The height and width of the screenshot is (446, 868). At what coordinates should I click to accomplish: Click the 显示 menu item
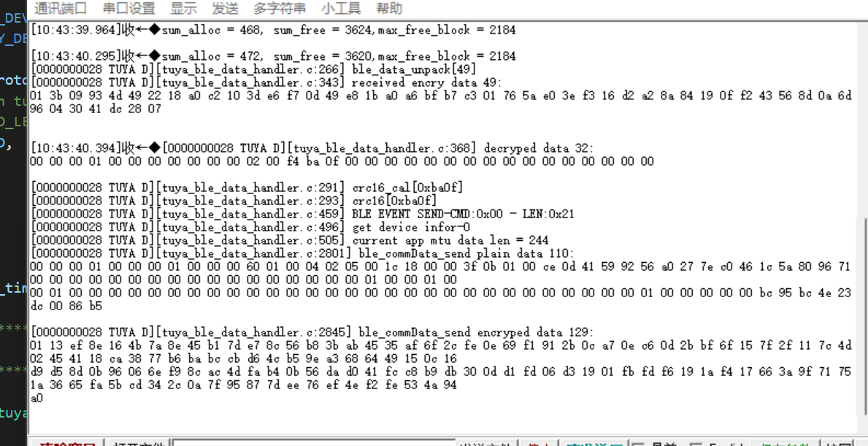click(x=183, y=9)
